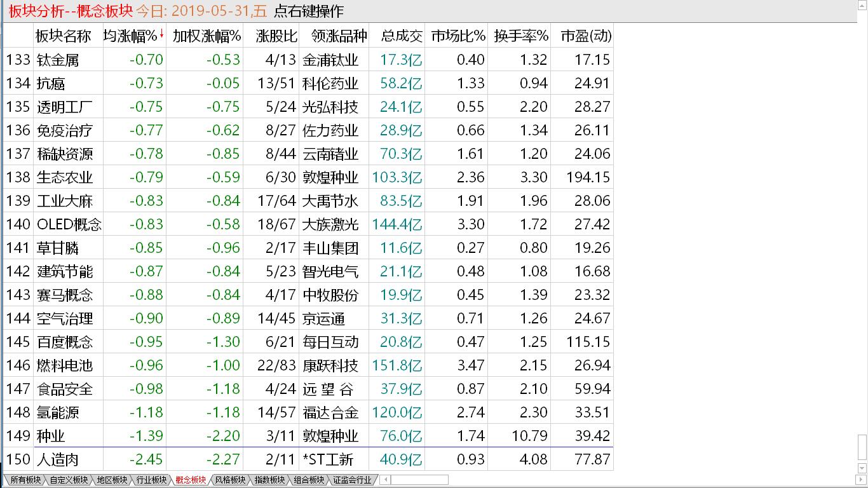
Task: Select the 工业大麻 sector name
Action: [x=65, y=201]
